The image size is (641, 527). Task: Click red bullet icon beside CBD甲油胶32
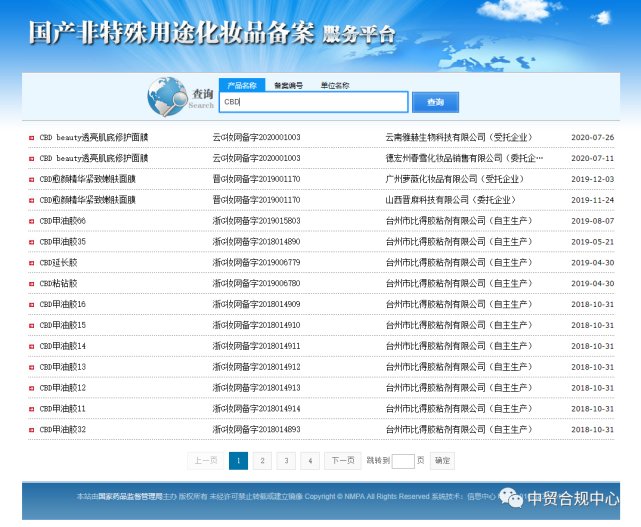pos(31,430)
